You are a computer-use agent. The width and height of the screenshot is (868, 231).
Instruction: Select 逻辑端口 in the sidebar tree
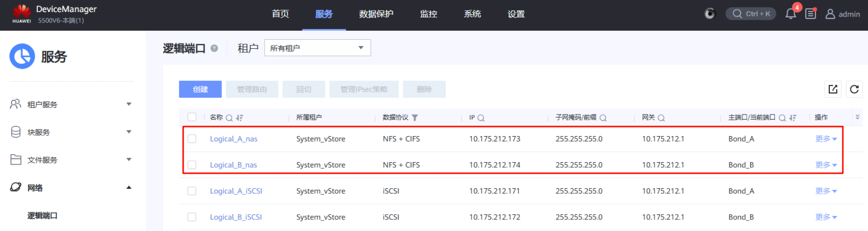tap(42, 215)
